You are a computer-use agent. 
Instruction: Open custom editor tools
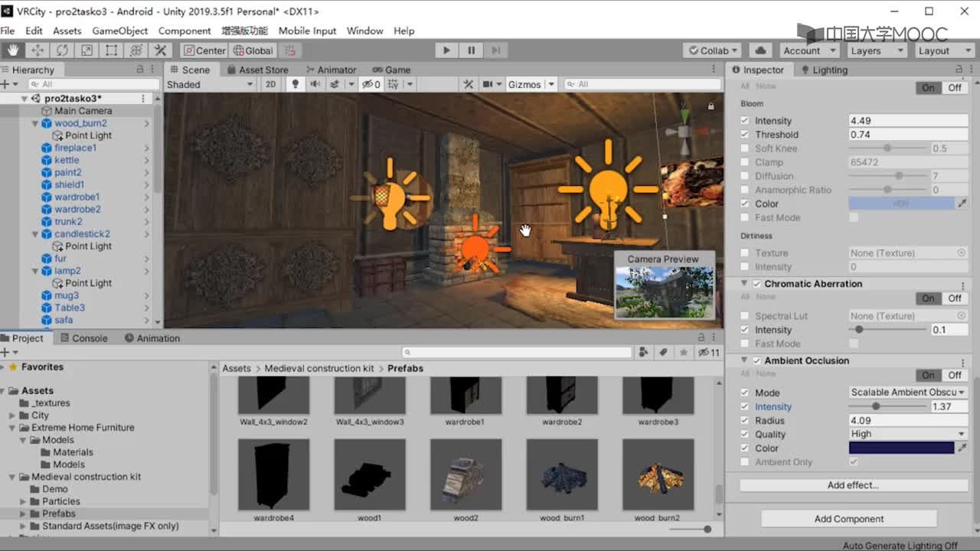point(160,51)
